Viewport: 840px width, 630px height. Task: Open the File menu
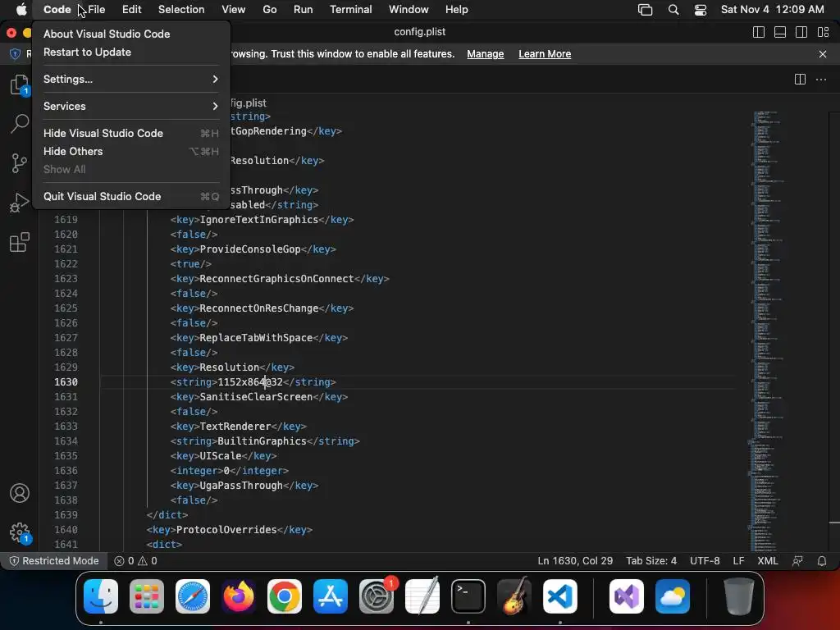point(97,10)
